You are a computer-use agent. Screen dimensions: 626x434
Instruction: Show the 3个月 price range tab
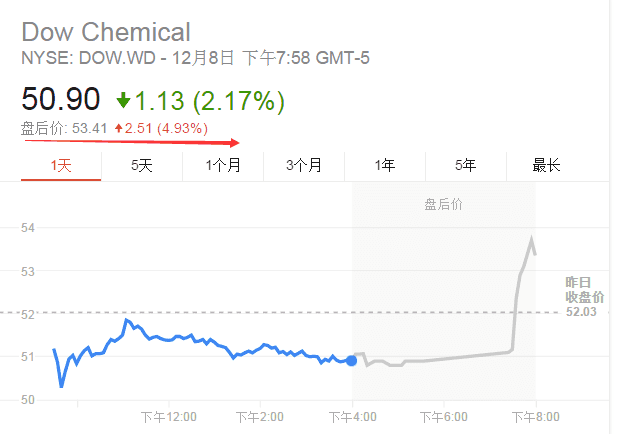click(304, 166)
